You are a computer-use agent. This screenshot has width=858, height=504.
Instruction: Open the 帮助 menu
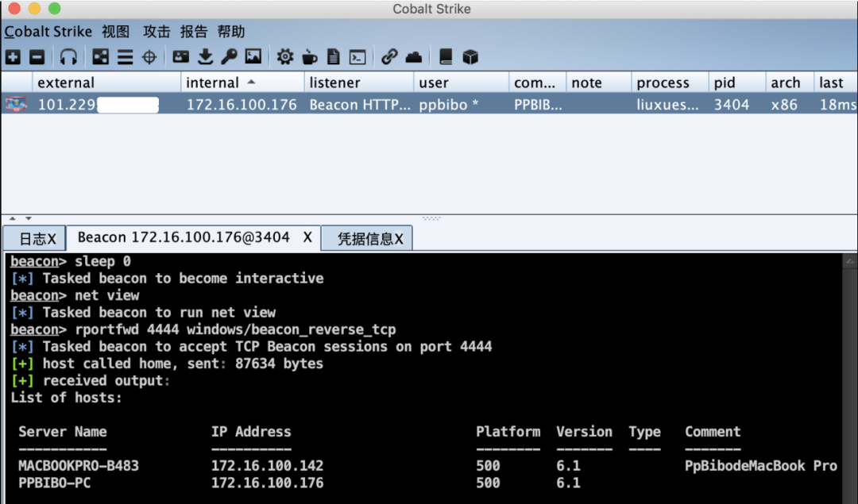tap(231, 32)
